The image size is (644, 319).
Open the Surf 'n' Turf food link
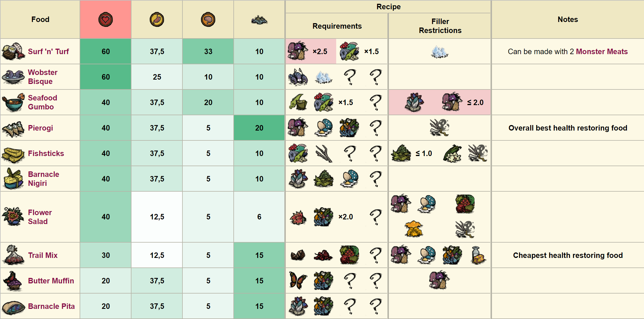click(x=48, y=52)
